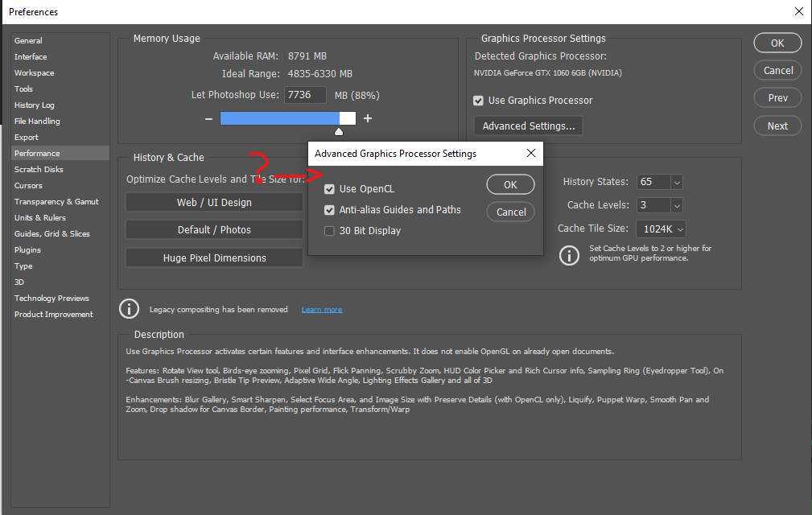Enable the 30 Bit Display checkbox
The height and width of the screenshot is (515, 812).
(x=329, y=230)
